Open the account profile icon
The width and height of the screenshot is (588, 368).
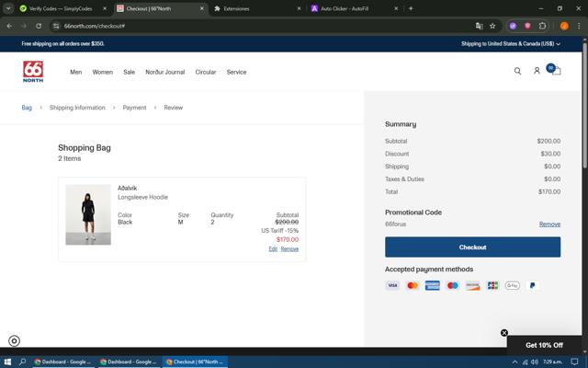[537, 71]
